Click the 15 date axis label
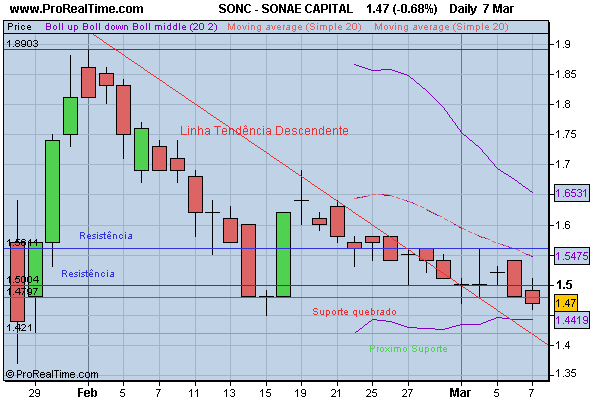The width and height of the screenshot is (600, 400). click(x=265, y=393)
